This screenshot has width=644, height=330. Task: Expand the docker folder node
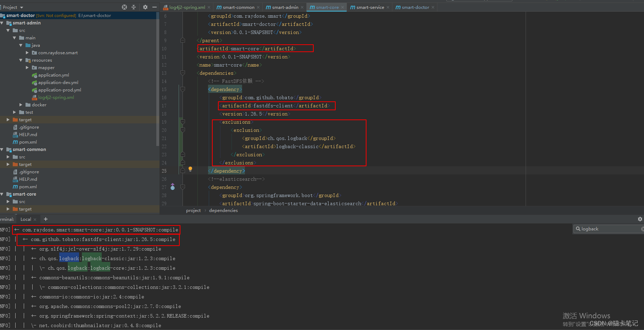(21, 105)
